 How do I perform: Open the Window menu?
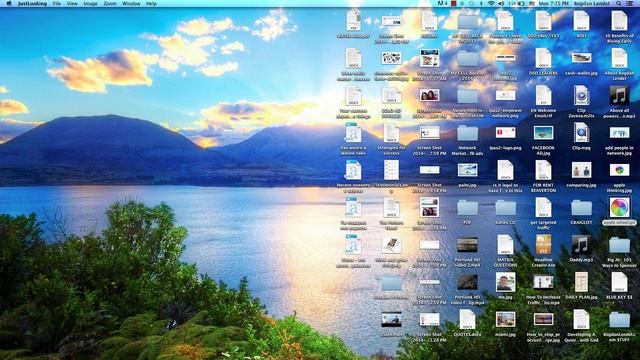point(131,3)
